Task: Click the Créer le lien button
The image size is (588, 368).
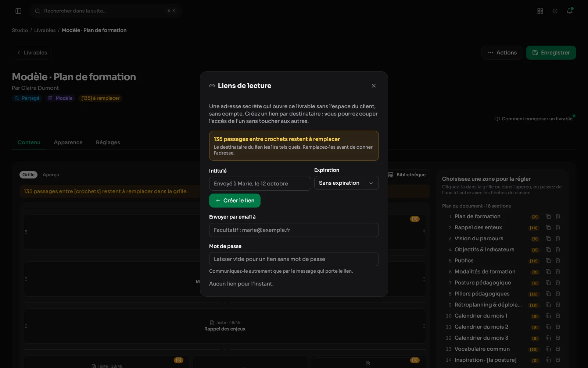Action: point(235,201)
